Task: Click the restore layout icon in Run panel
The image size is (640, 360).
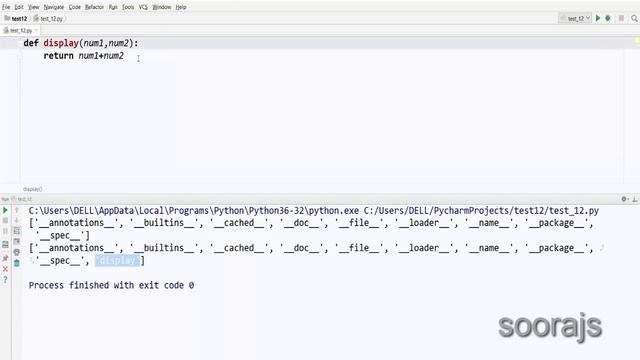Action: [5, 245]
